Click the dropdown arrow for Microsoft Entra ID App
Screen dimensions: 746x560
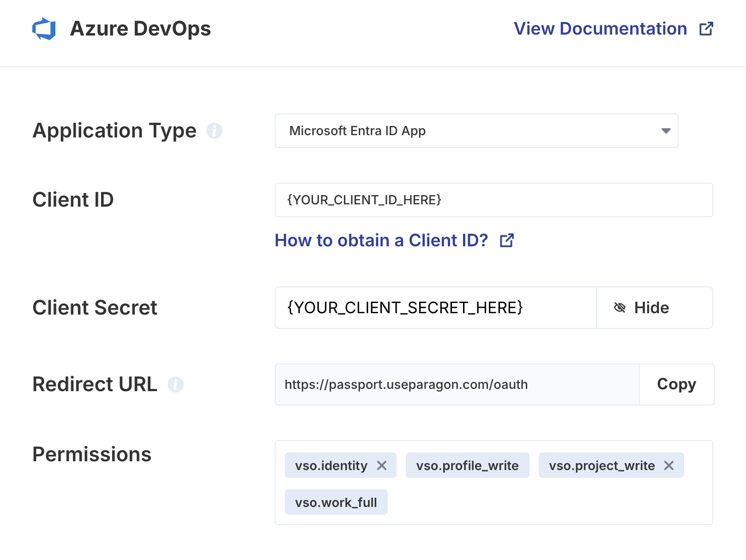click(666, 131)
